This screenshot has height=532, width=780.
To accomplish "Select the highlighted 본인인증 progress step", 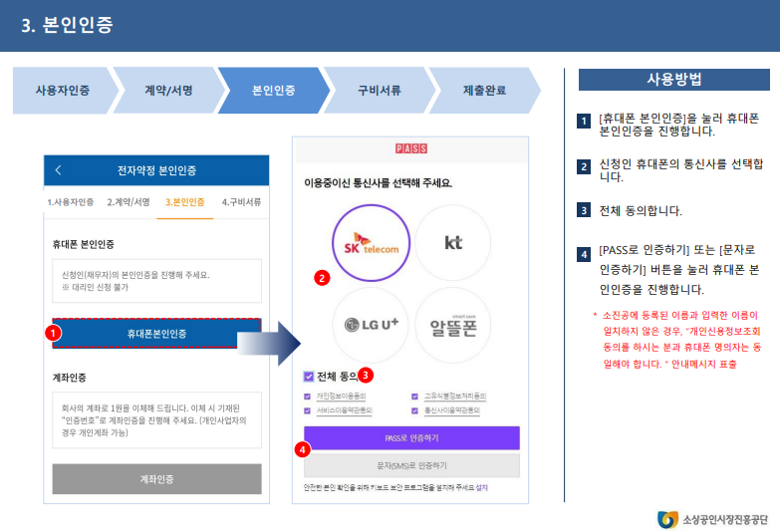I will [274, 91].
